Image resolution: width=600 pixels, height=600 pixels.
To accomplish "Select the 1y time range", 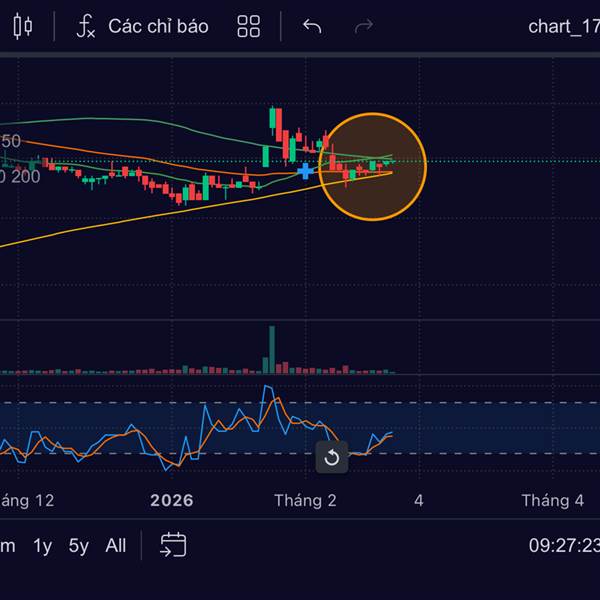I will (42, 546).
